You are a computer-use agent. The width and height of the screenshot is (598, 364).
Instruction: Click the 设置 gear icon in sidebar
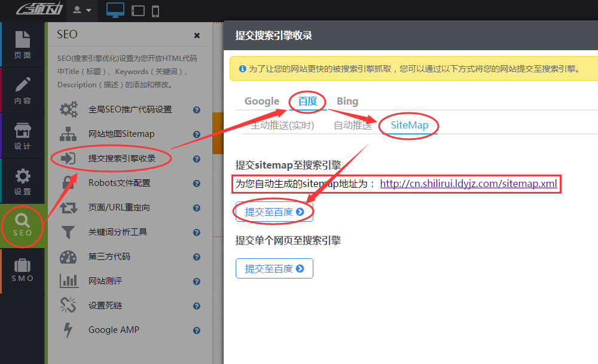click(x=23, y=179)
